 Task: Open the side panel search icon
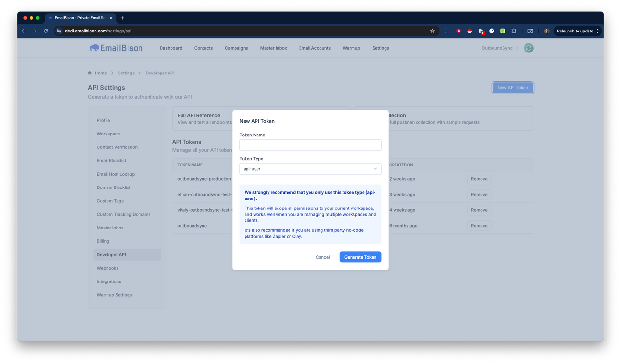[530, 31]
